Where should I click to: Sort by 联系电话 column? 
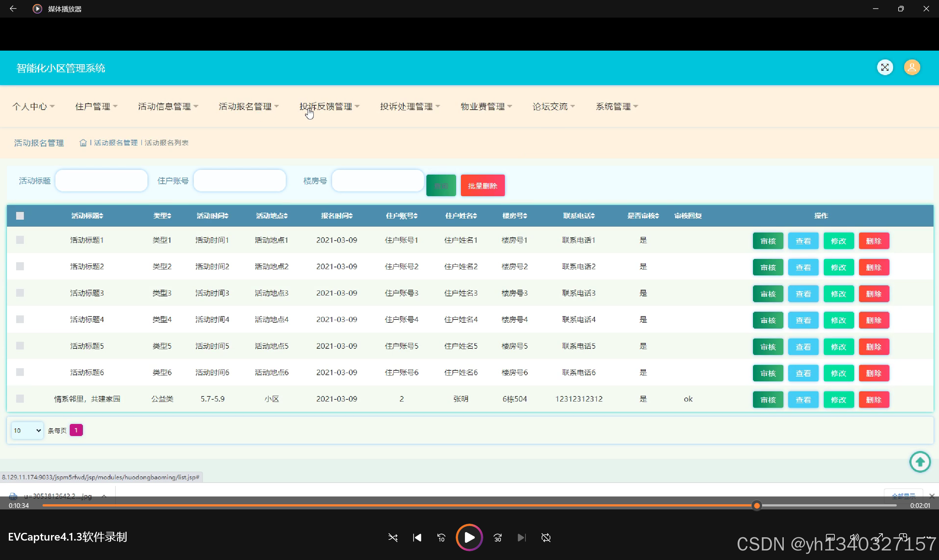point(579,216)
